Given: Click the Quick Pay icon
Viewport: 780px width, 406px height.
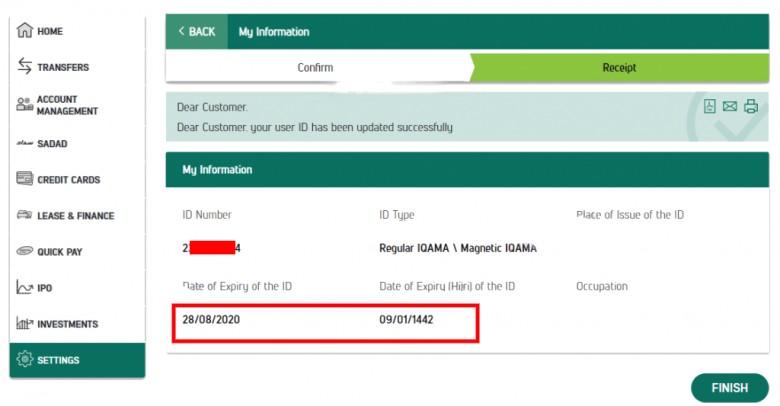Looking at the screenshot, I should [24, 251].
